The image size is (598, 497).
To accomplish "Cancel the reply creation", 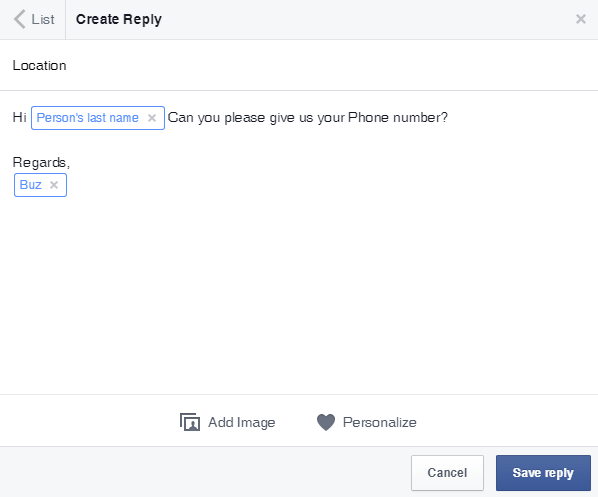I will (447, 473).
